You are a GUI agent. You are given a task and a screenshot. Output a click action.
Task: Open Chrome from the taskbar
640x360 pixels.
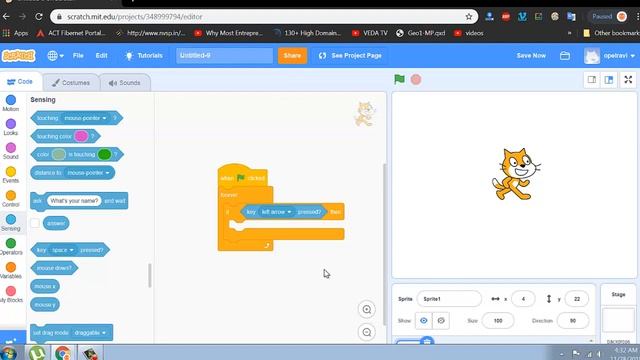(x=62, y=353)
